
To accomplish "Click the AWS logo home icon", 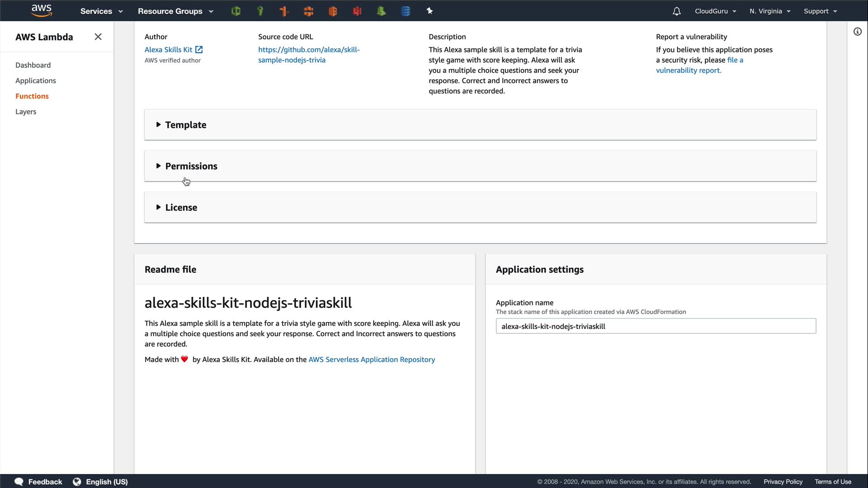I will tap(41, 11).
